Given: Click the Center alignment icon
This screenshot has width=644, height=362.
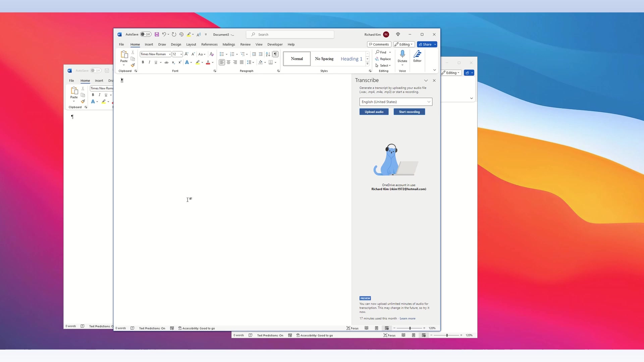Looking at the screenshot, I should (x=228, y=62).
